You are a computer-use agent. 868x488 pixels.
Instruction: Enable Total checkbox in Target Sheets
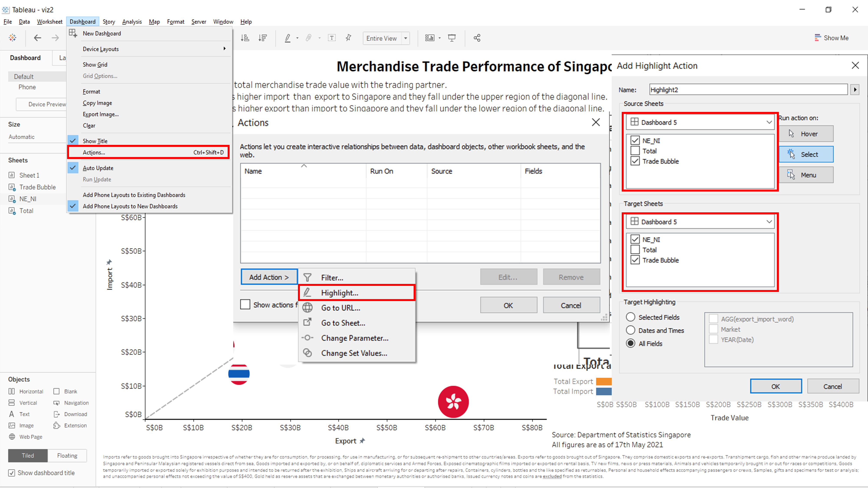[635, 250]
